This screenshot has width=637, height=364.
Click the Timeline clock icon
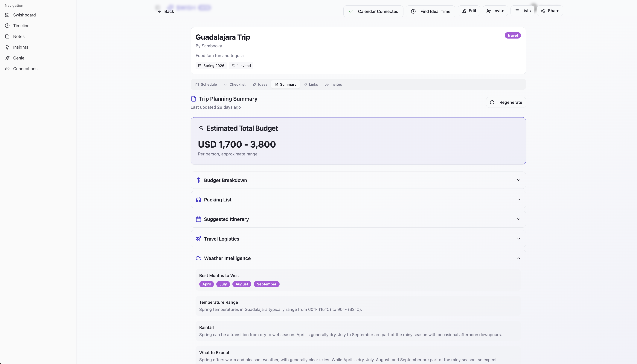click(7, 26)
